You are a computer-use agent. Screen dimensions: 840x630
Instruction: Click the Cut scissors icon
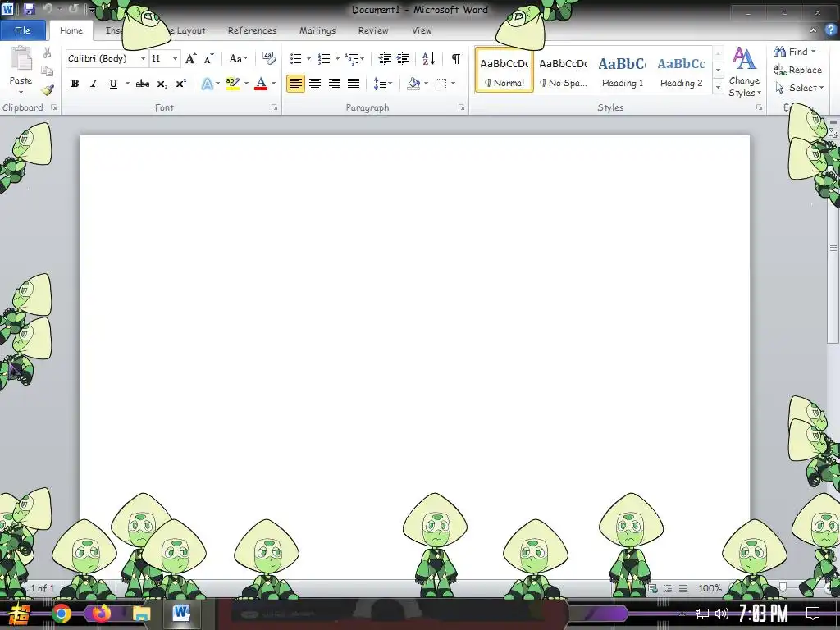pos(47,52)
